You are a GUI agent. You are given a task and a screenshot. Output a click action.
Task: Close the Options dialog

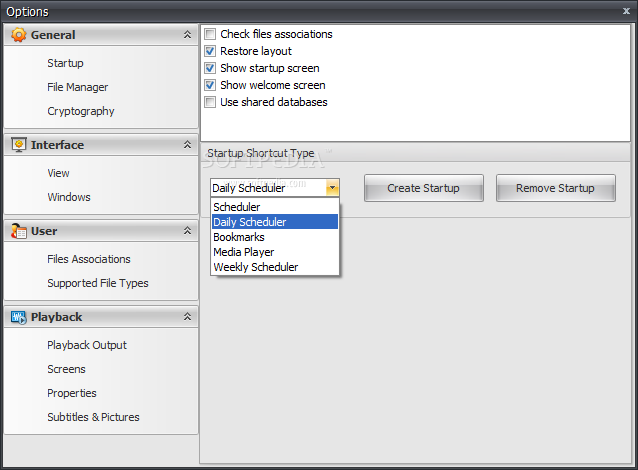tap(626, 11)
